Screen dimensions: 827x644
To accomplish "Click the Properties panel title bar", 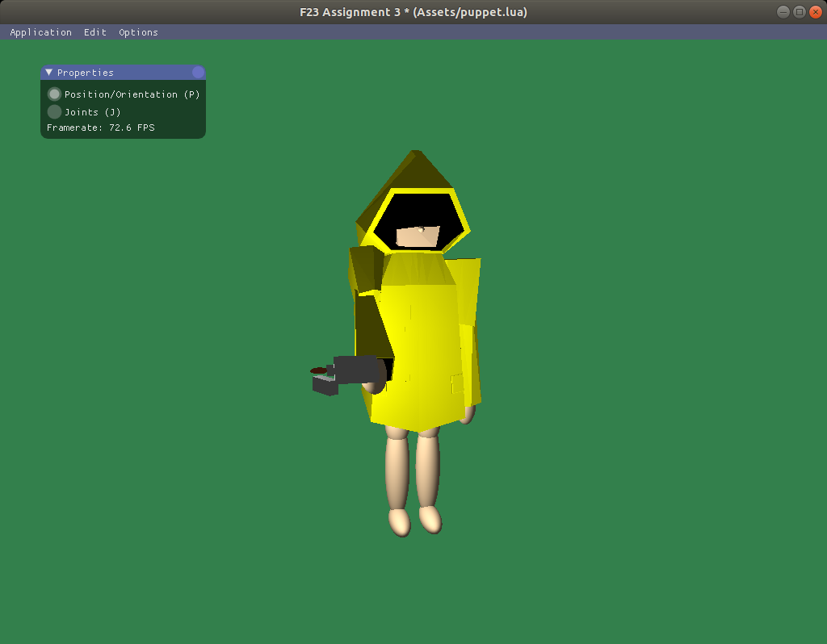I will point(123,72).
